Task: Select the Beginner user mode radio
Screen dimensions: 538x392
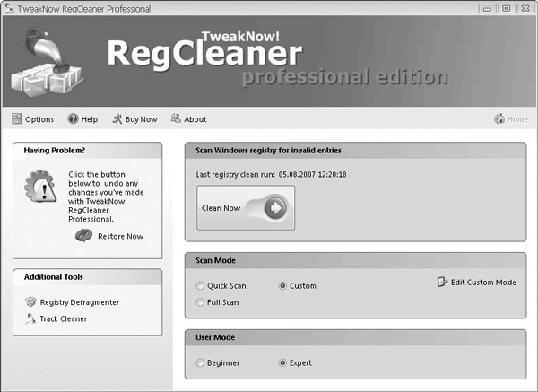Action: [x=200, y=362]
